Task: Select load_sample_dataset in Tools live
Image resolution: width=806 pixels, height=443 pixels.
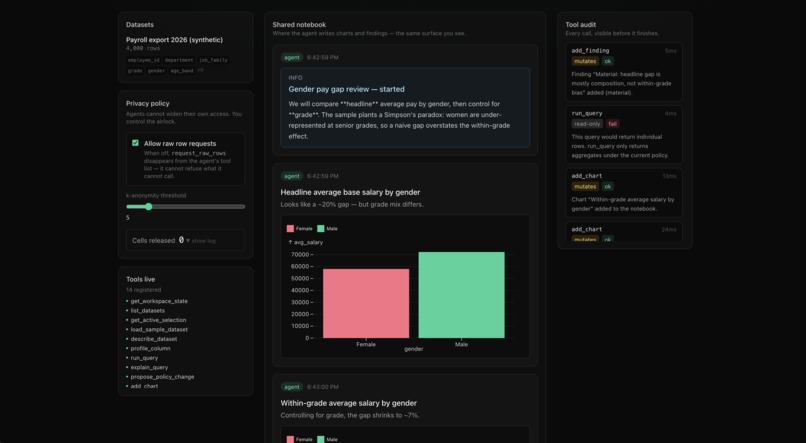Action: [159, 329]
